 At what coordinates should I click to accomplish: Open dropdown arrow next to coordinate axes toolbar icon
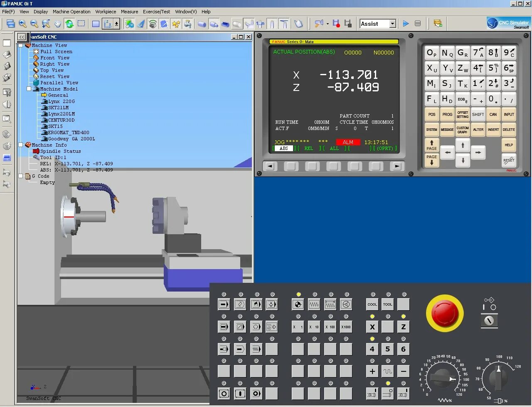[x=117, y=24]
